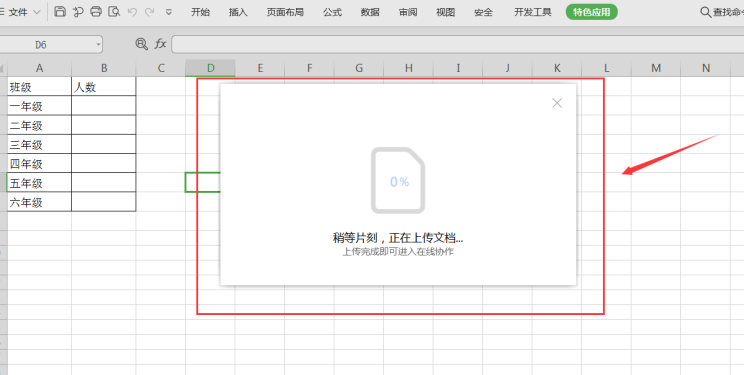The image size is (744, 375).
Task: Click the Undo arrow icon
Action: (132, 12)
